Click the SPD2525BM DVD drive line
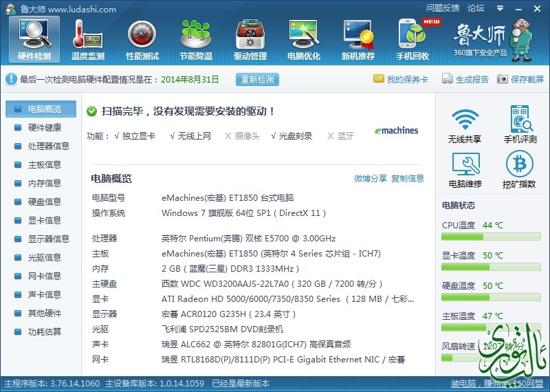 pos(222,329)
